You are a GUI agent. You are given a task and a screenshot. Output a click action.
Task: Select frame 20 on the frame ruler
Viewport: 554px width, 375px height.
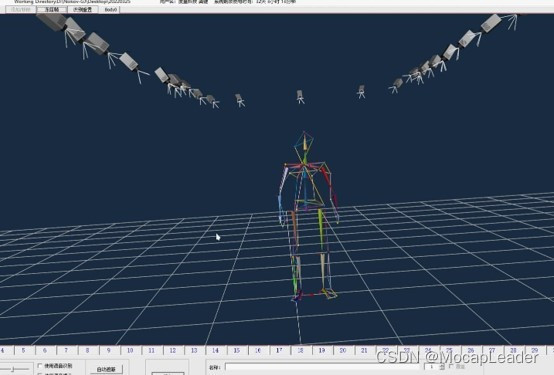coord(343,350)
